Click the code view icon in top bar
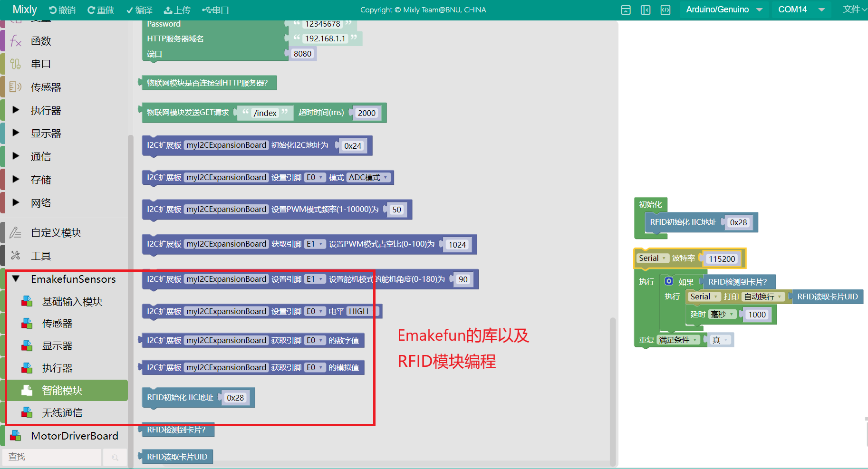 point(665,10)
